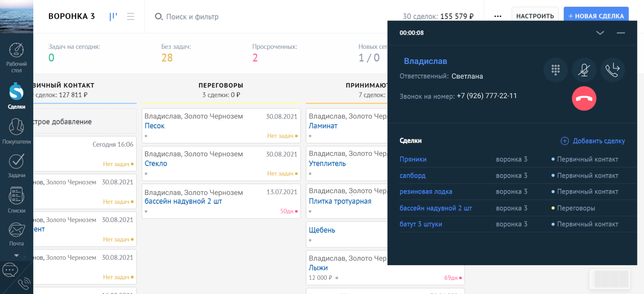Open more options three dots menu

498,16
